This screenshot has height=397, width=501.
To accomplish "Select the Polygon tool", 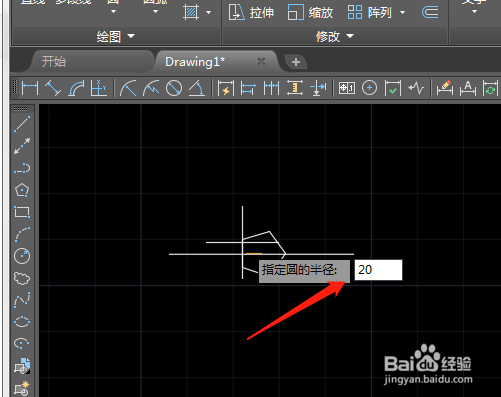I will (x=22, y=190).
